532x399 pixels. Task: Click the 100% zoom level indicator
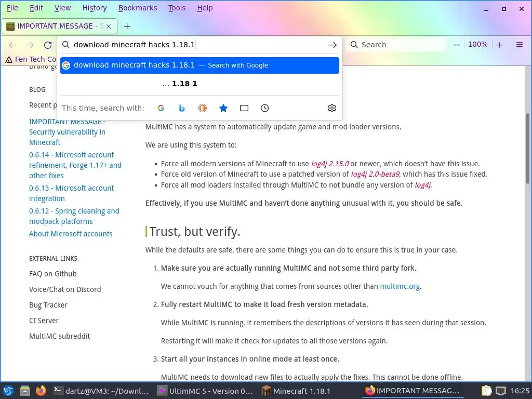click(478, 45)
